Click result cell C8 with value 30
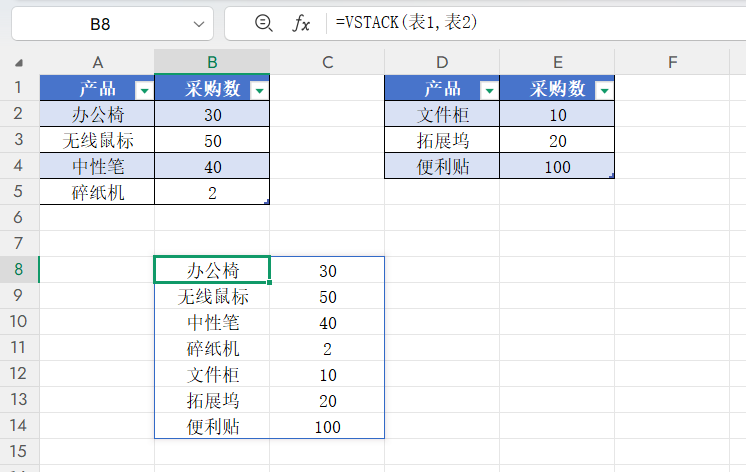Viewport: 746px width, 472px height. click(327, 270)
